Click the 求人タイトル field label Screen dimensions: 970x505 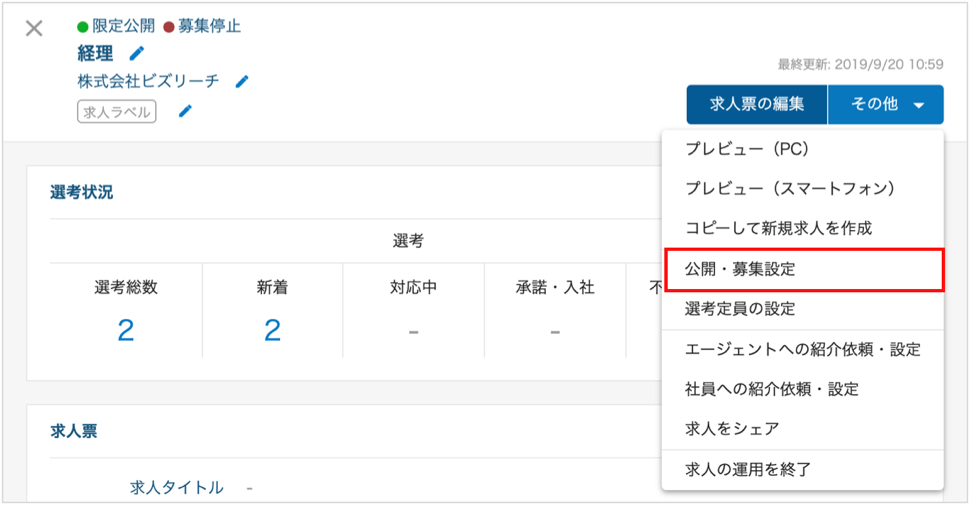point(176,488)
